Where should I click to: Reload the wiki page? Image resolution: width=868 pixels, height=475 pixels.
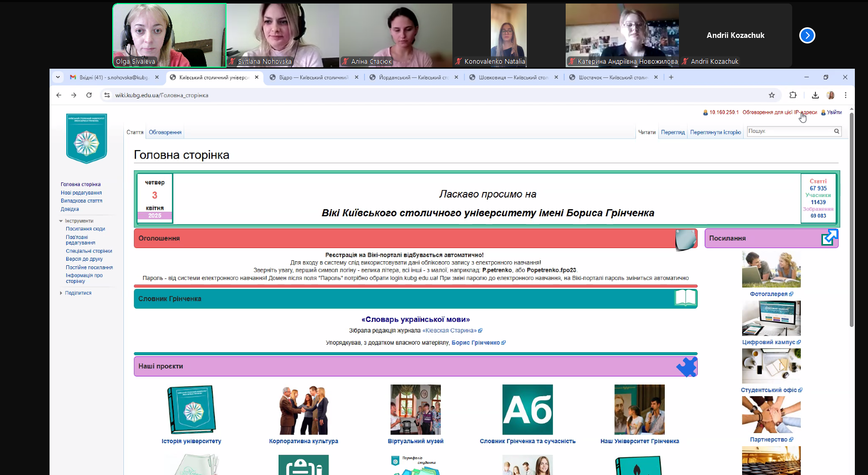(x=89, y=95)
